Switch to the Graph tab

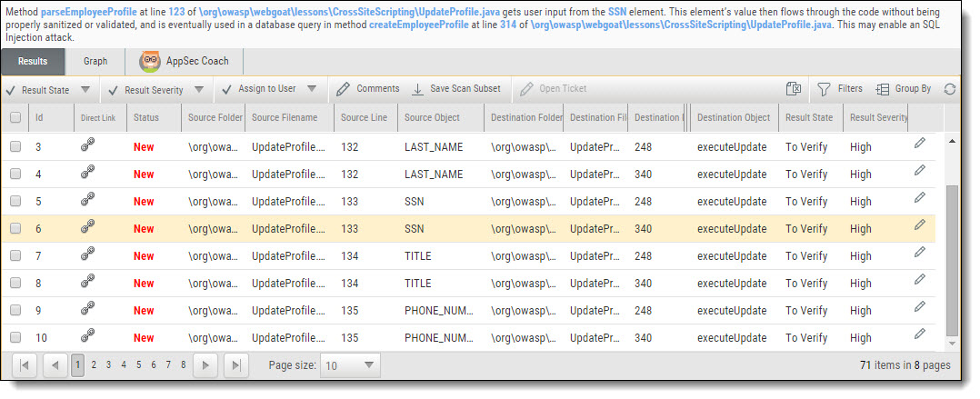click(x=95, y=61)
